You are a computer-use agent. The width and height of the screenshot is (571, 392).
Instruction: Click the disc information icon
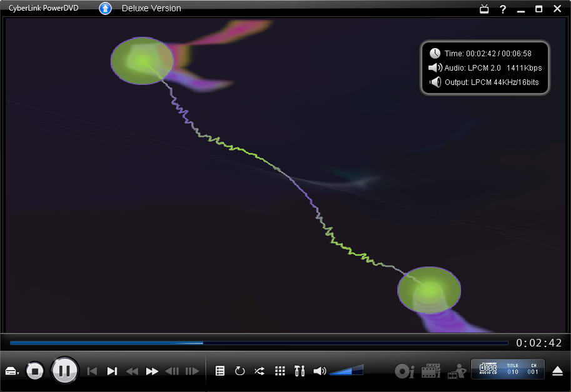click(x=404, y=371)
